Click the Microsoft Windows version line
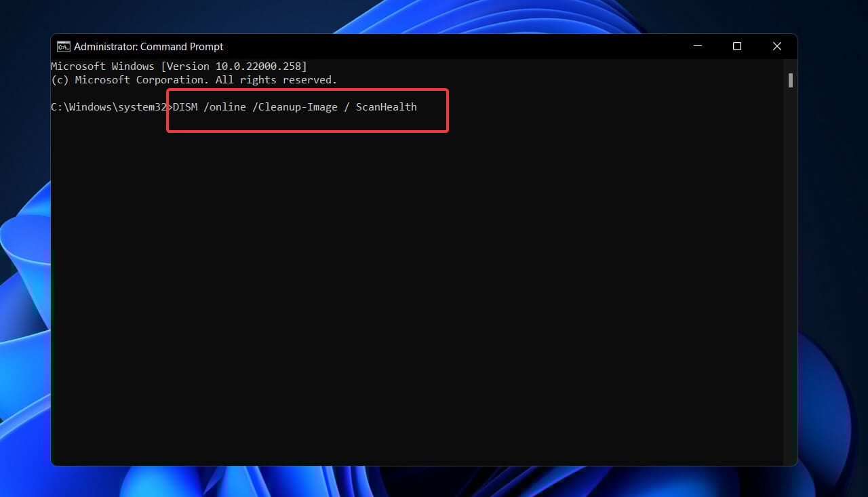Screen dimensions: 868x497 (178, 66)
